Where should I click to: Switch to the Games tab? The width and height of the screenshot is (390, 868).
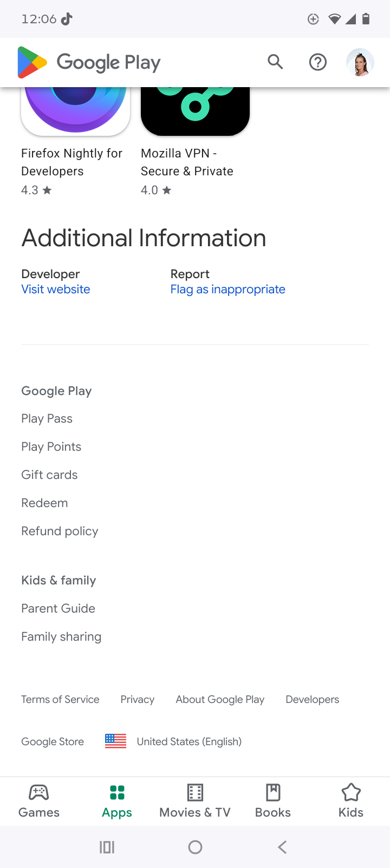click(x=39, y=801)
